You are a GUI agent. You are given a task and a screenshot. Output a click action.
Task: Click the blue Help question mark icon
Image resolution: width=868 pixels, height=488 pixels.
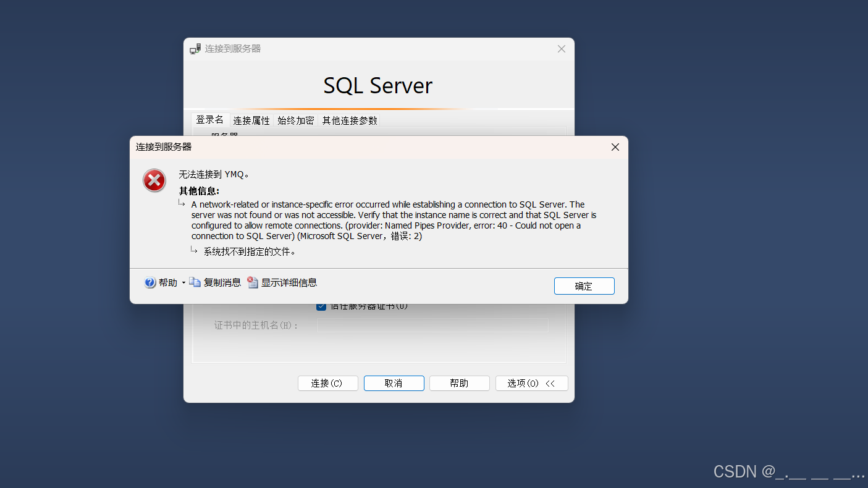[x=150, y=282]
